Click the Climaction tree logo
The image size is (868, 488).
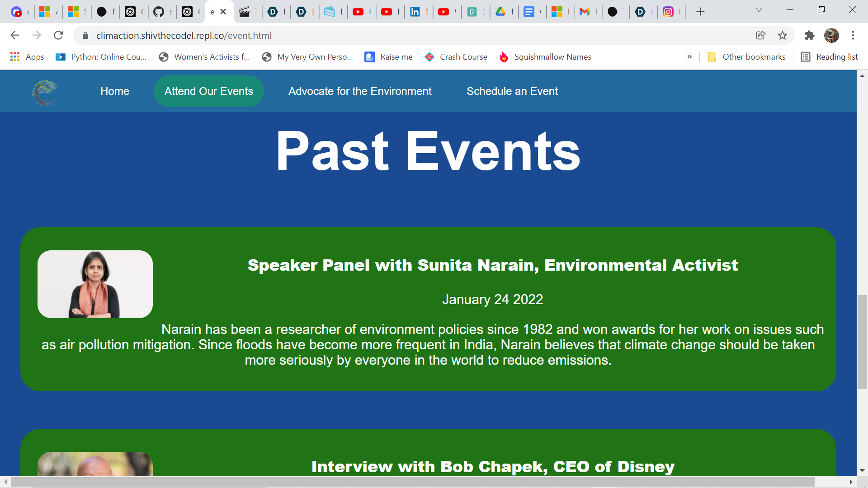tap(44, 92)
